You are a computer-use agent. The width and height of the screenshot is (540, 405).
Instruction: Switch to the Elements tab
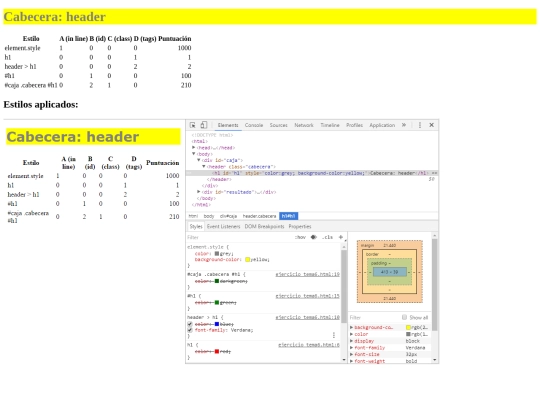(x=228, y=125)
